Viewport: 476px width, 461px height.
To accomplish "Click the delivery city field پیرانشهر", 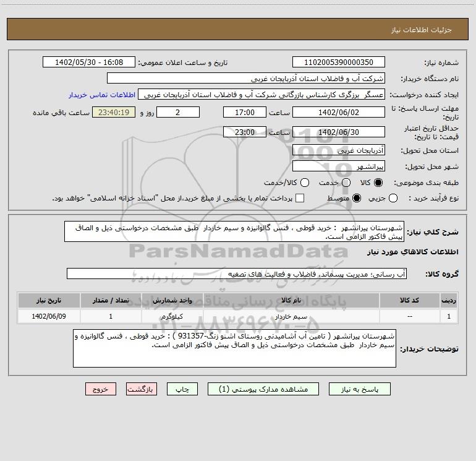I will (x=339, y=166).
